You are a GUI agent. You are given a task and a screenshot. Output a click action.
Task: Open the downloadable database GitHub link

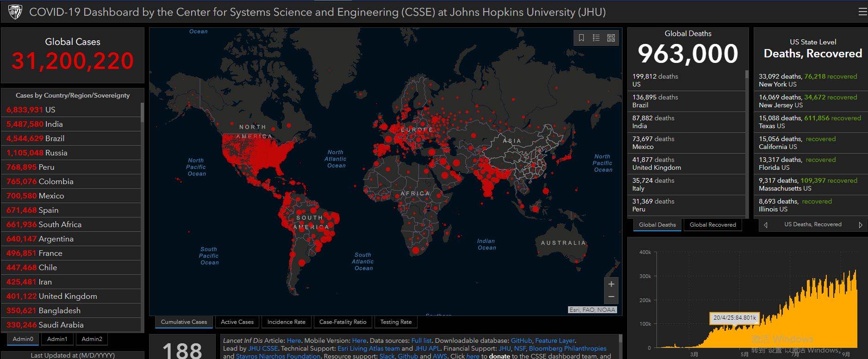point(521,340)
